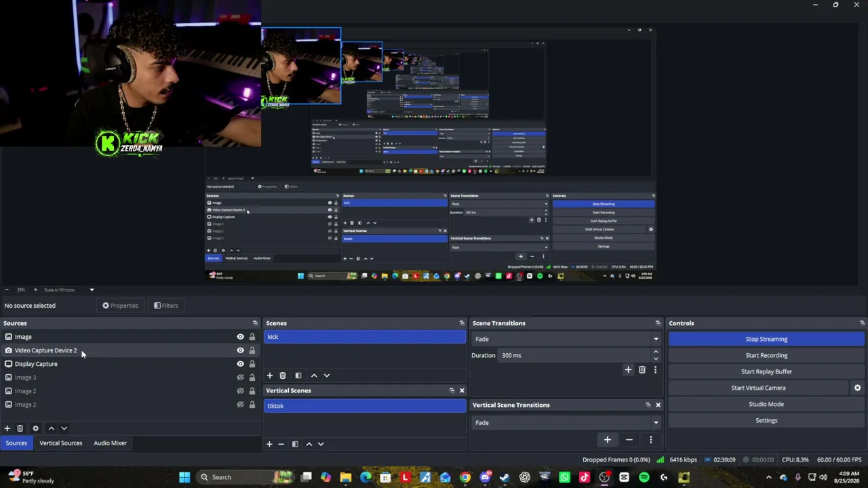Move source down in the Sources list
The width and height of the screenshot is (868, 488).
64,428
